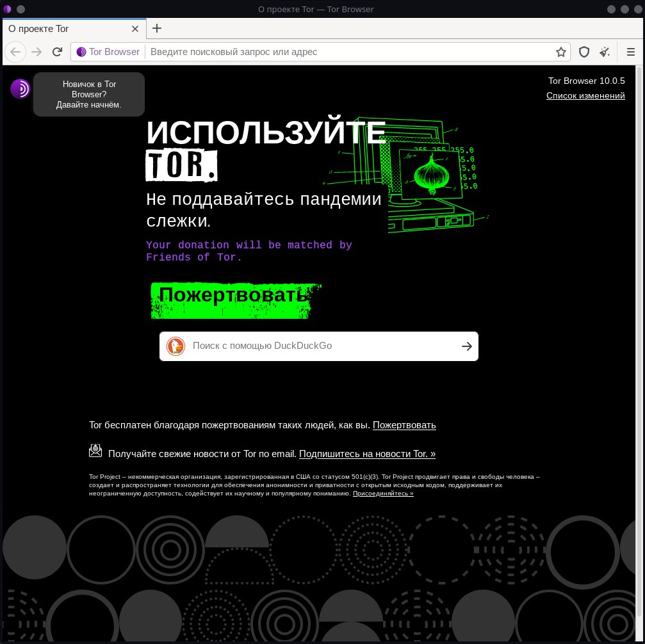Open the hamburger application menu
The height and width of the screenshot is (644, 645).
pos(631,52)
